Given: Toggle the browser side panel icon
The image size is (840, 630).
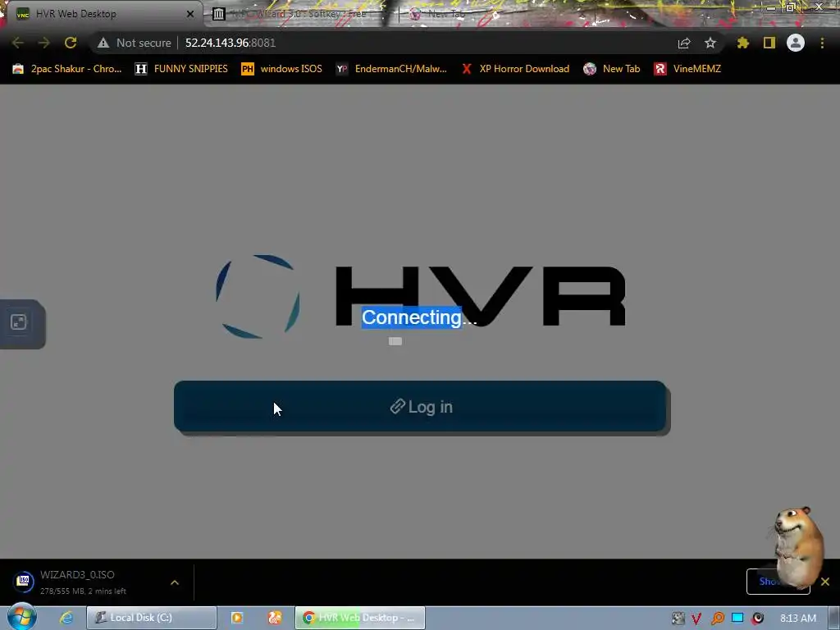Looking at the screenshot, I should coord(769,43).
